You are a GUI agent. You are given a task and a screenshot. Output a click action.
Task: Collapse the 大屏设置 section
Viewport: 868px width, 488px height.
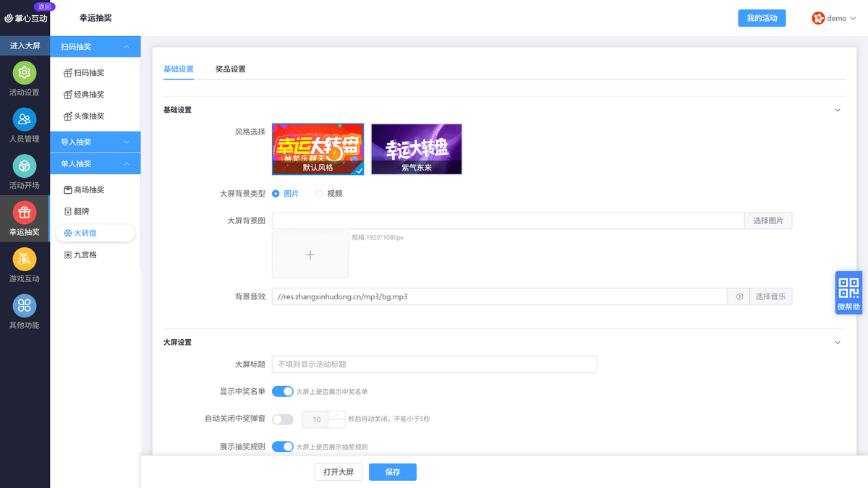point(838,342)
